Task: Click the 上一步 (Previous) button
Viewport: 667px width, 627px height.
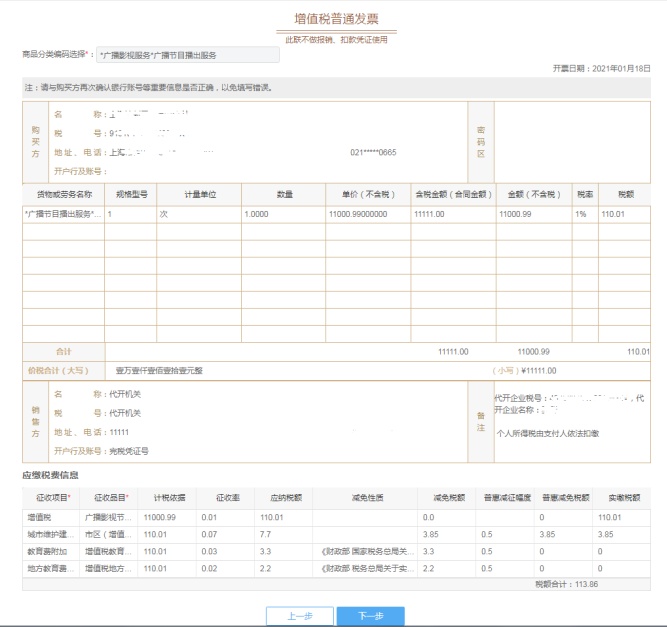Action: tap(299, 616)
